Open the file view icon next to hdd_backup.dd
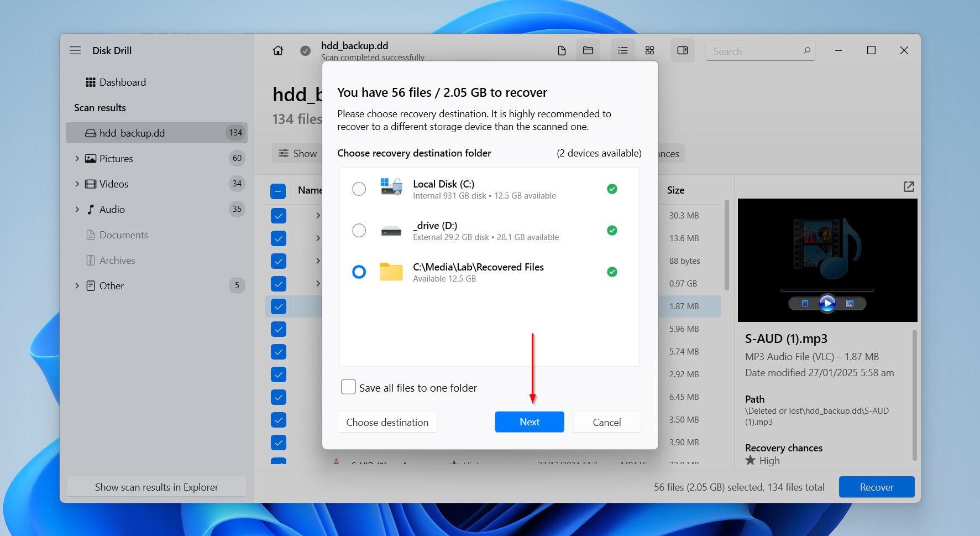The width and height of the screenshot is (980, 536). click(x=562, y=50)
